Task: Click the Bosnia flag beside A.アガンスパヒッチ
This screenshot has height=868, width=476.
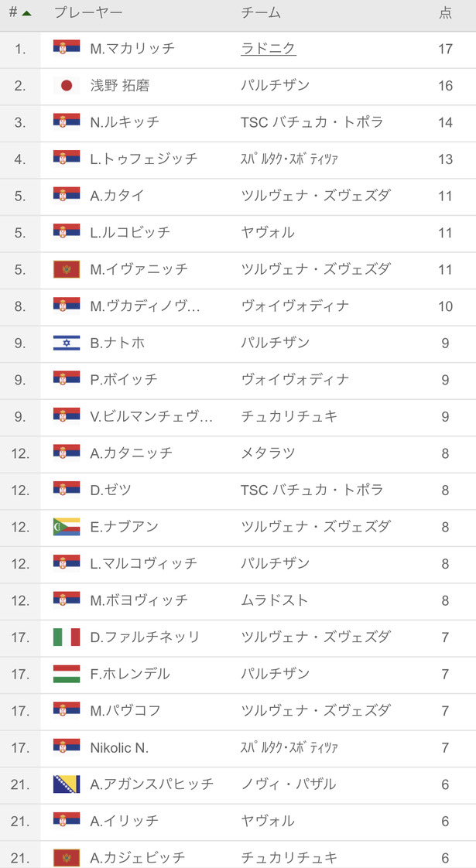Action: (x=67, y=784)
